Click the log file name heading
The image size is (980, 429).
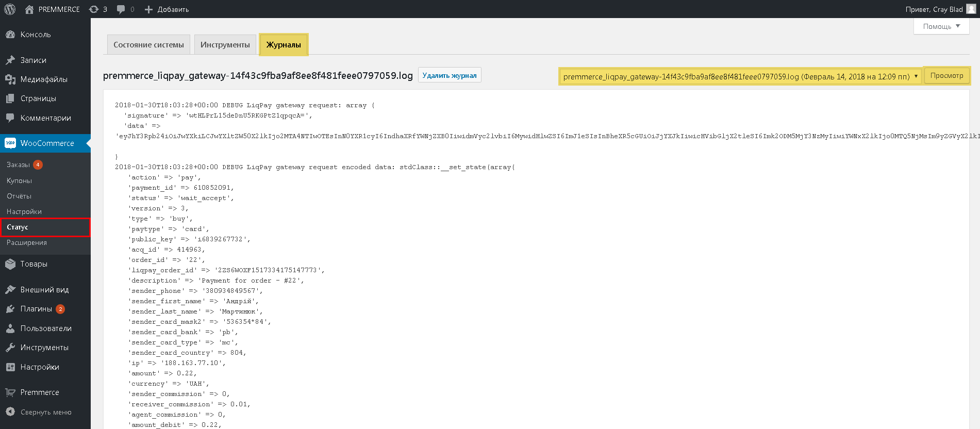click(x=258, y=75)
